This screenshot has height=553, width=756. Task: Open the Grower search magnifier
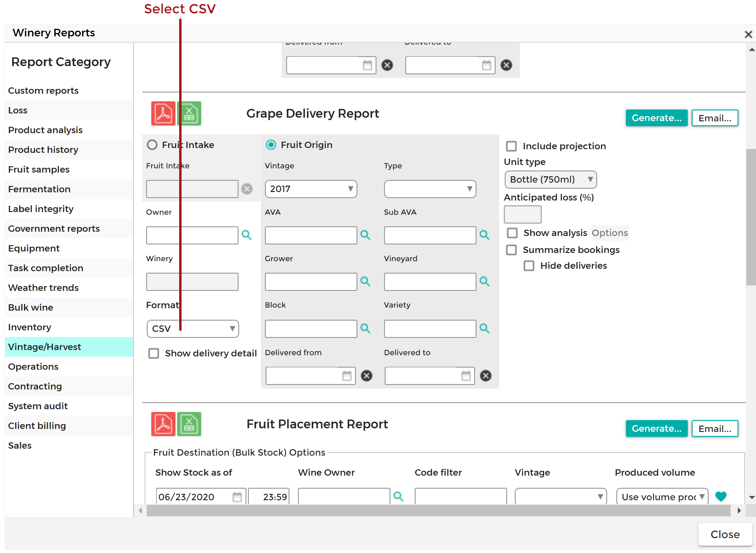365,282
